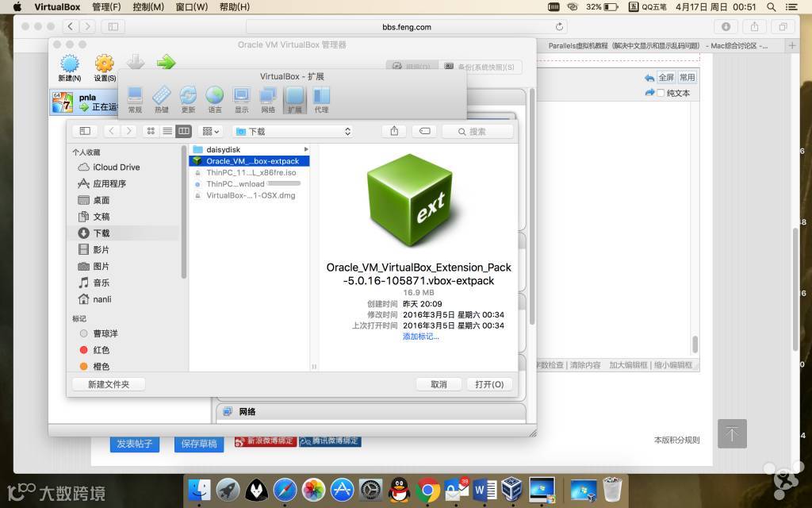
Task: Switch file dialog to list view
Action: (167, 131)
